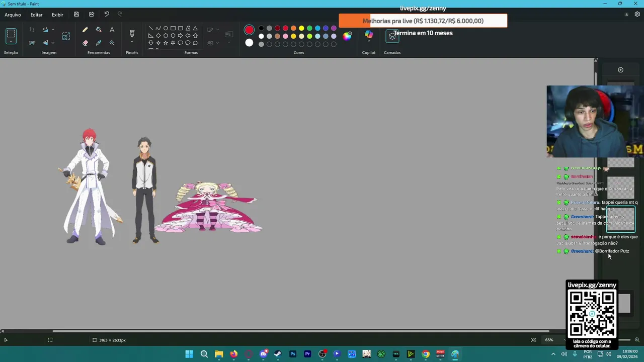Open the Brushes icon

point(132,33)
